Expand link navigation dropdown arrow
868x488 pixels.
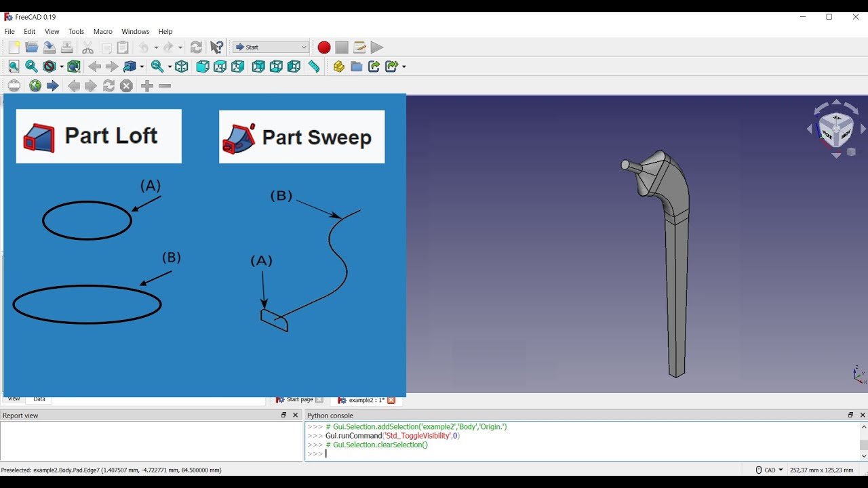[142, 66]
